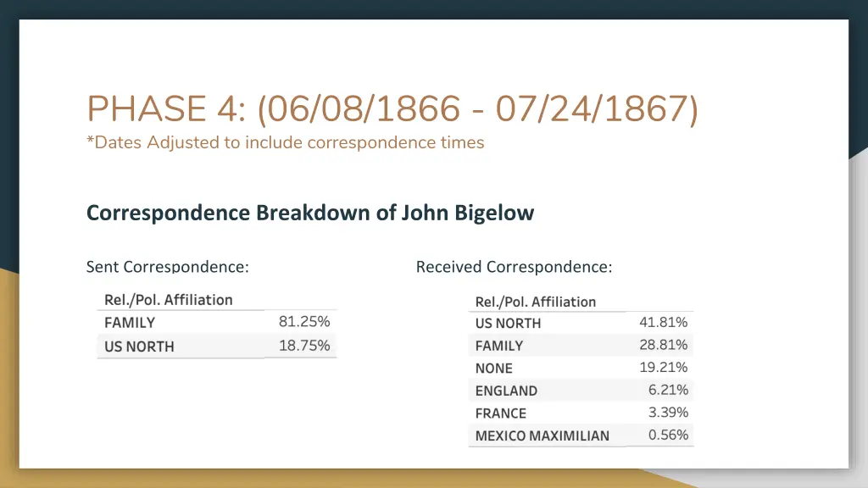Select the FRANCE row
868x488 pixels.
[x=581, y=413]
